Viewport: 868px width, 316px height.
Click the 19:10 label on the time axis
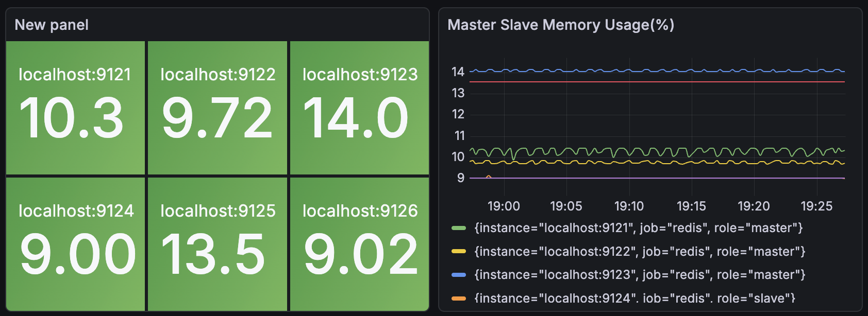click(x=629, y=206)
